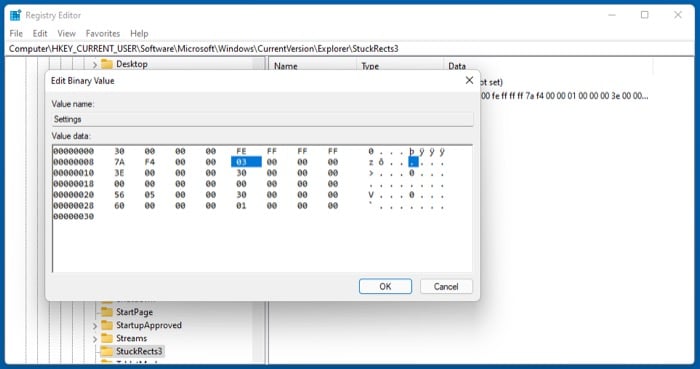Select the StuckRects3 folder icon
The width and height of the screenshot is (700, 369).
107,351
